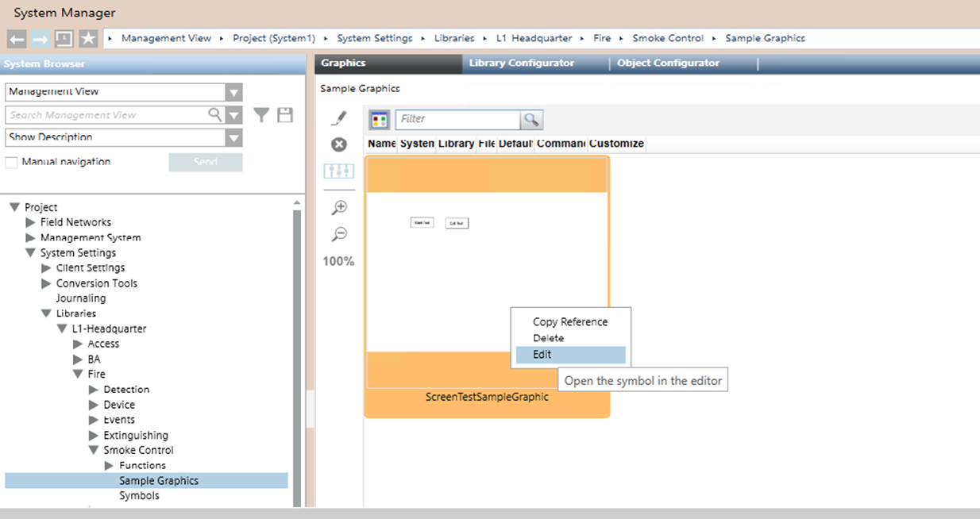980x519 pixels.
Task: Click the save search floppy icon
Action: 285,116
